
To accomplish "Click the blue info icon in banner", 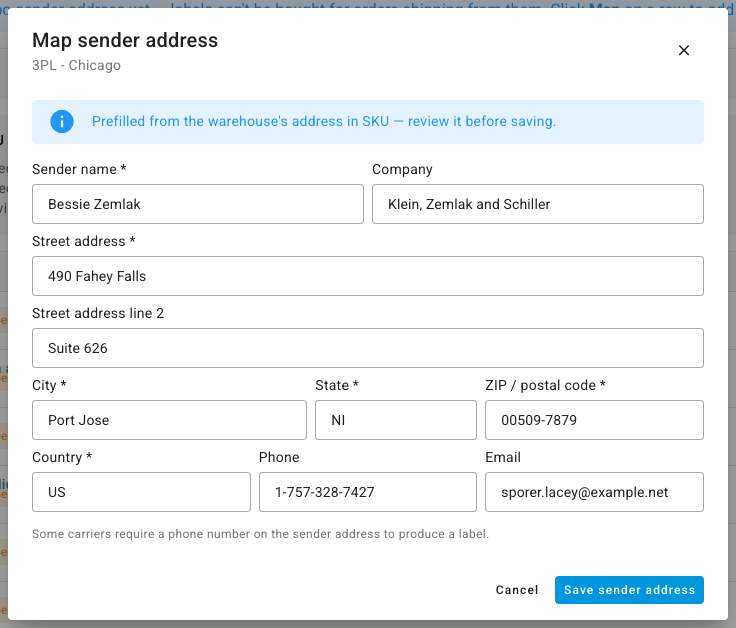I will (x=62, y=122).
